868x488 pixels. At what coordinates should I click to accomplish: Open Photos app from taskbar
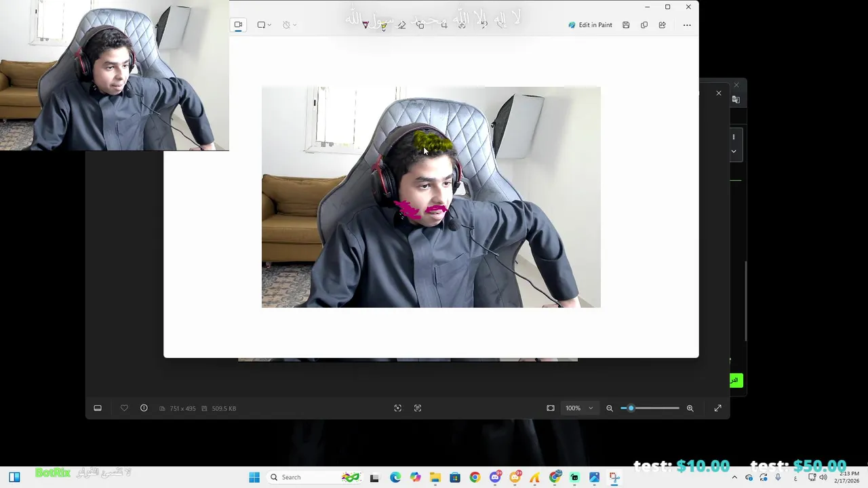pyautogui.click(x=595, y=477)
